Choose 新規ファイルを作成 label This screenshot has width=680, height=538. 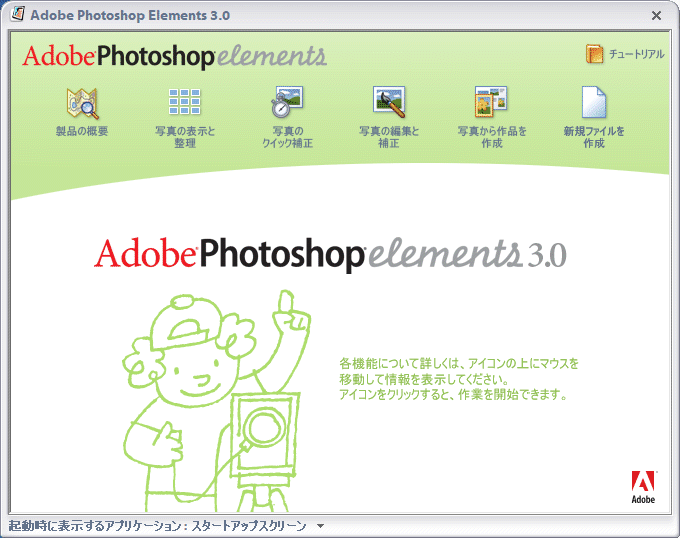[x=594, y=137]
